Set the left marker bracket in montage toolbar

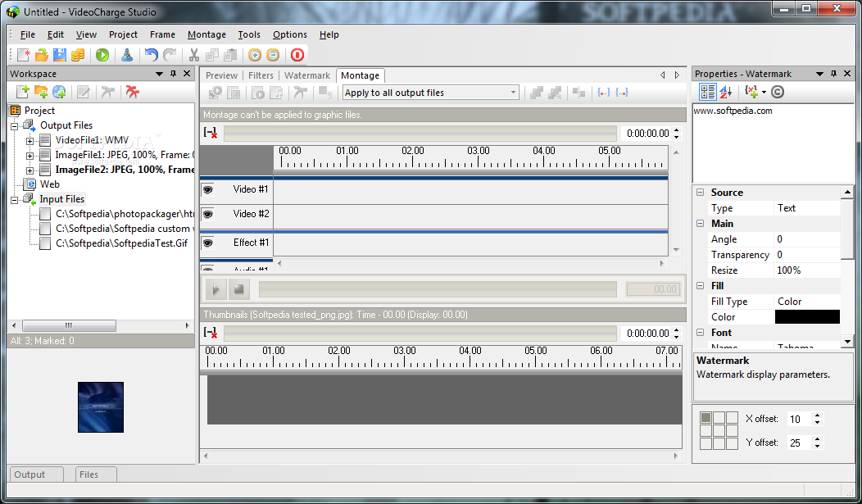coord(604,93)
